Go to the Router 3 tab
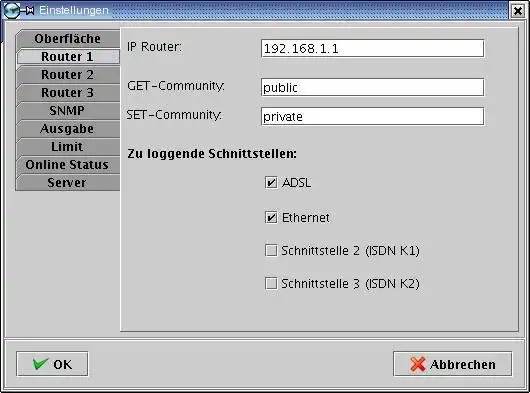 click(68, 93)
